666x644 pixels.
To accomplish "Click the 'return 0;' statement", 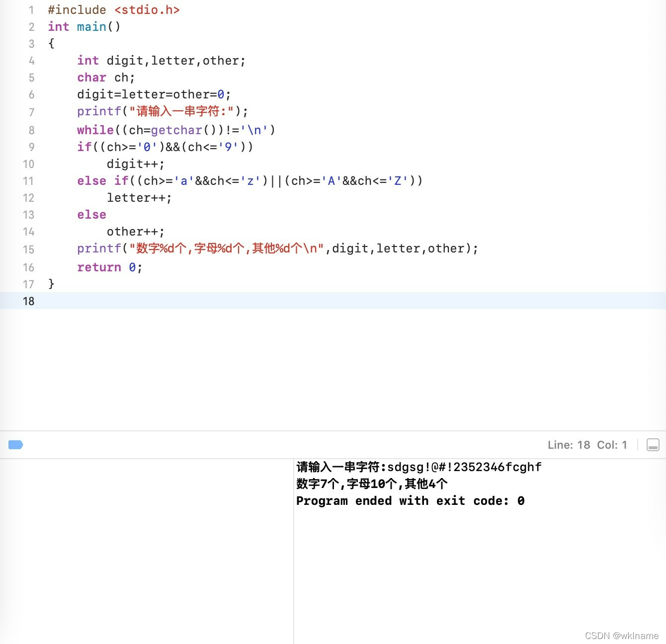I will tap(110, 267).
